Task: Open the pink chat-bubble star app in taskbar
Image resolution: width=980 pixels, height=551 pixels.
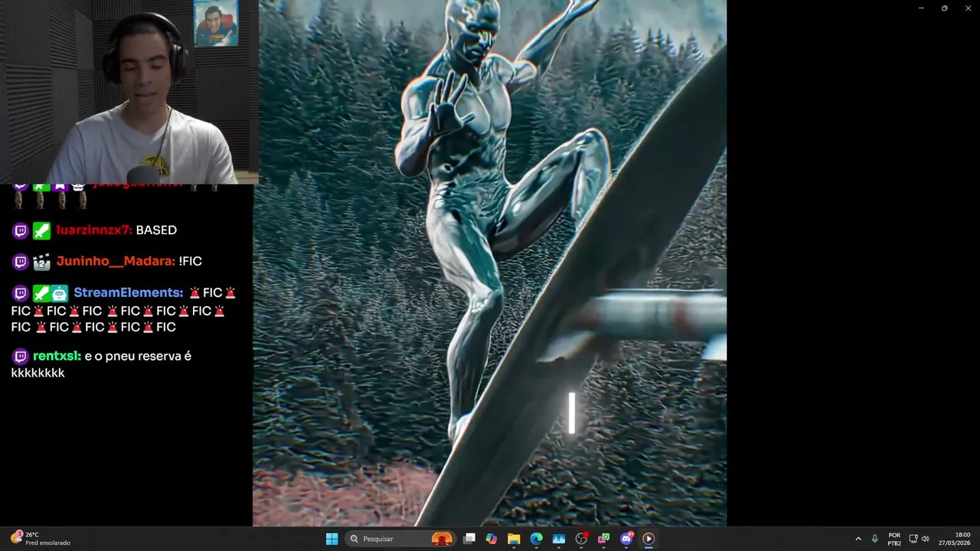Action: 603,539
